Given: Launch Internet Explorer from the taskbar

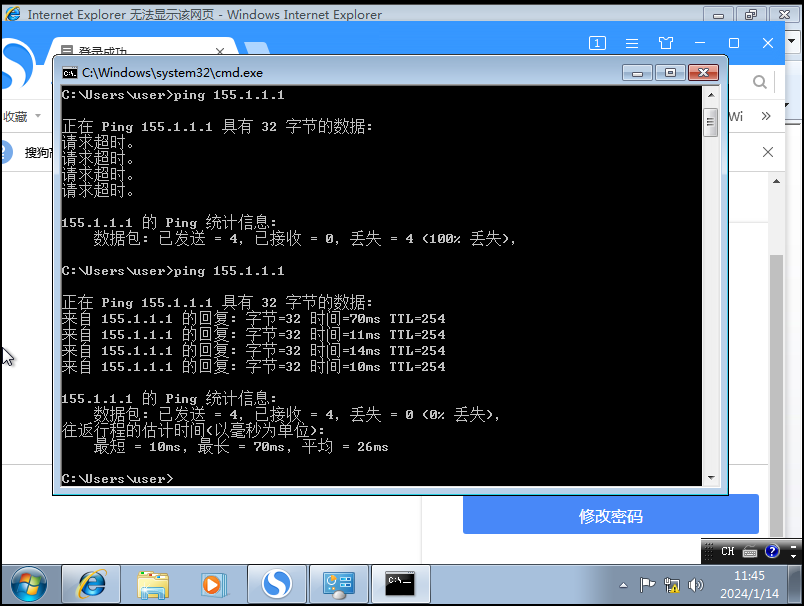Looking at the screenshot, I should [92, 584].
